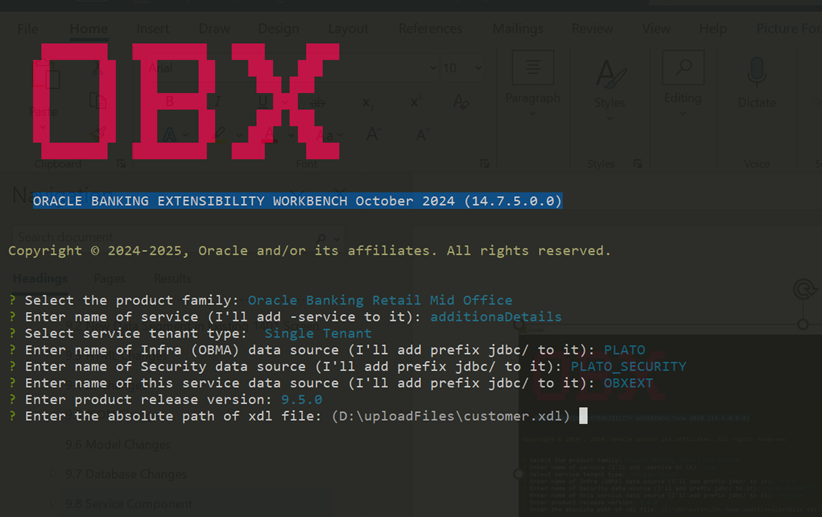Toggle Subscript formatting
This screenshot has width=822, height=517.
pos(368,103)
